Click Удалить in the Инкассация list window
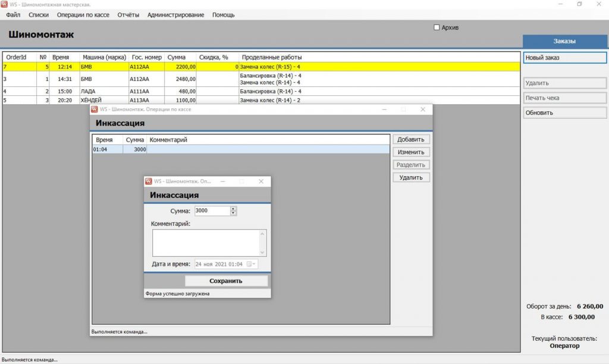Screen dimensions: 609x364 [411, 177]
